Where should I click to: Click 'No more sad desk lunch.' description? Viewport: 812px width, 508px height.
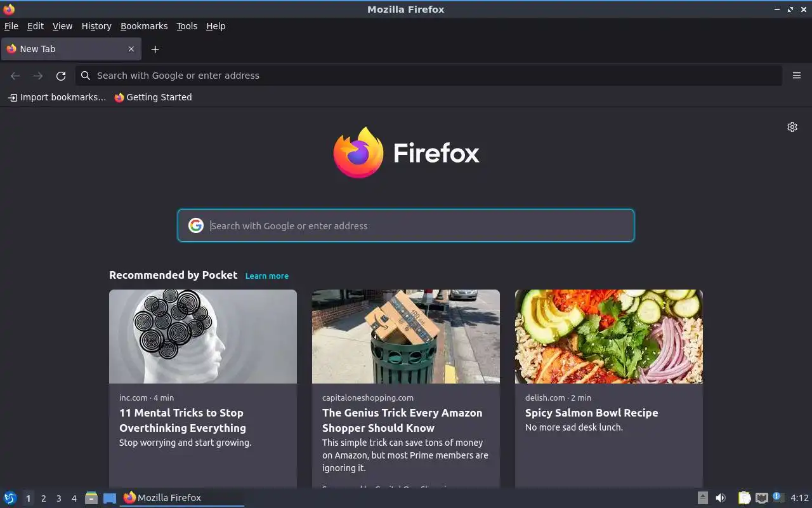click(x=574, y=427)
